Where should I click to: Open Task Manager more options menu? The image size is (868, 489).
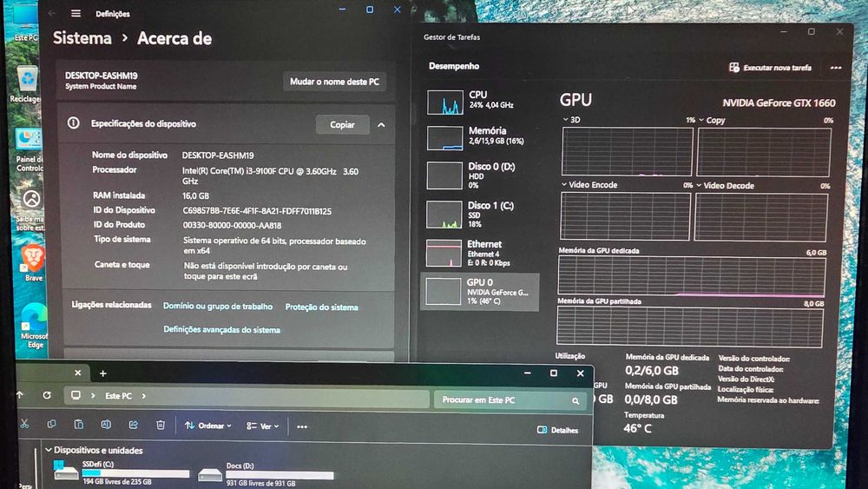836,68
